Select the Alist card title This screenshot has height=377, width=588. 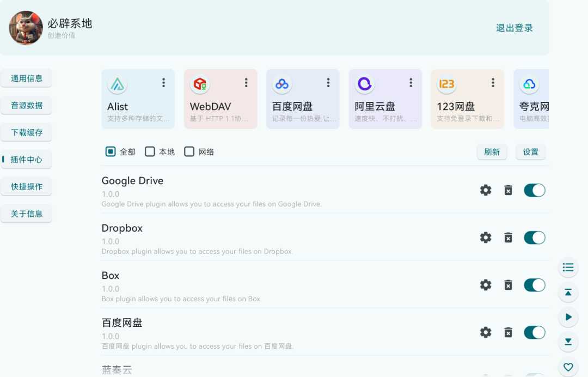pos(118,107)
